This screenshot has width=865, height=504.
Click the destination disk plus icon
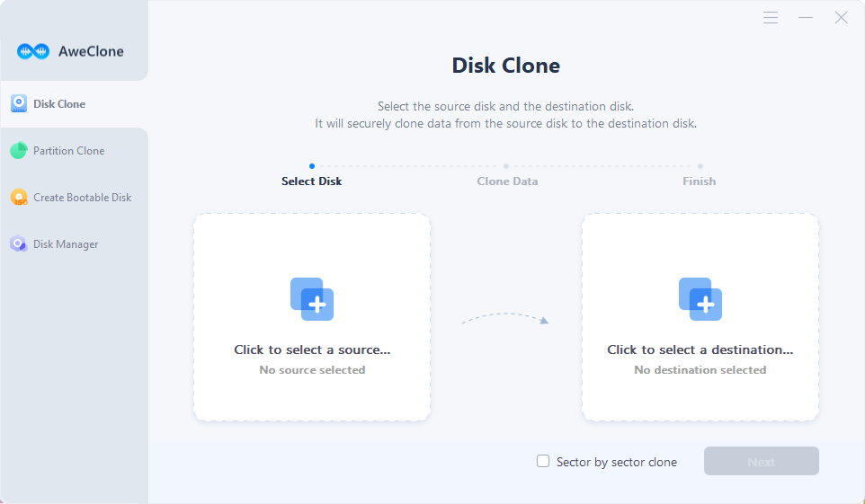click(x=700, y=299)
